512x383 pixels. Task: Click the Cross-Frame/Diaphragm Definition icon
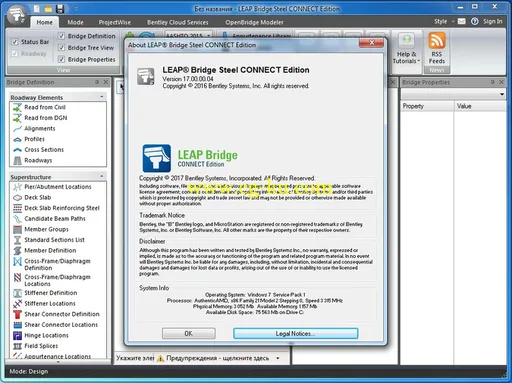[x=17, y=261]
